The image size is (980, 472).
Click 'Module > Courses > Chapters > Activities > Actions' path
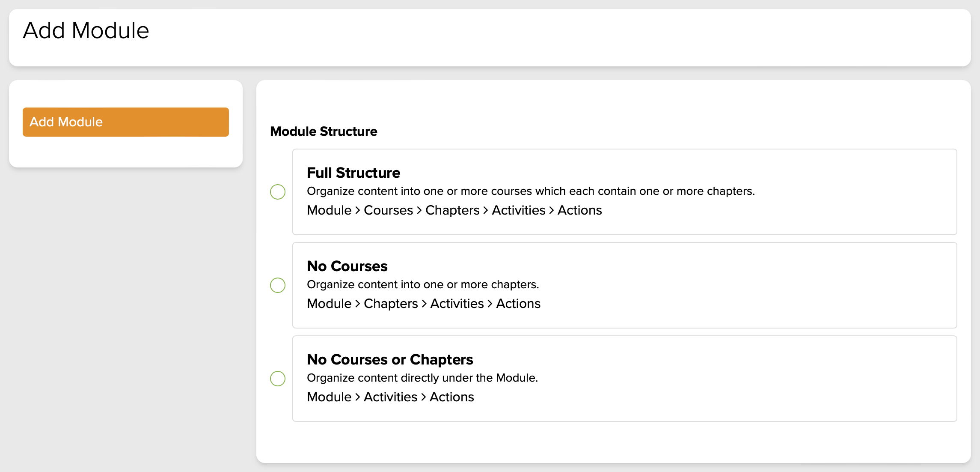[454, 210]
